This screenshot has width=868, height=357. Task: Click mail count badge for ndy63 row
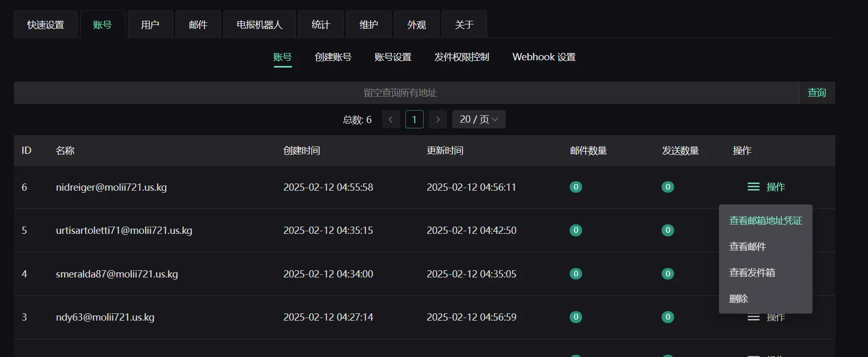576,316
